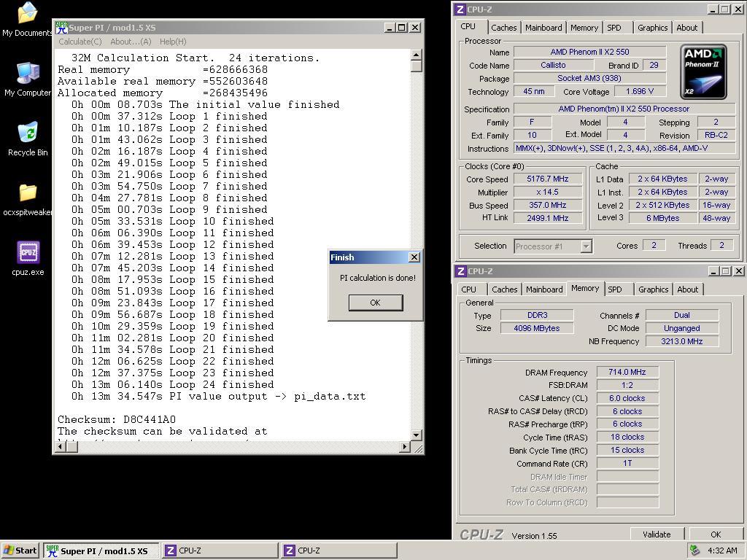Open the About...(A) menu in Super PI
The image size is (747, 560).
(x=131, y=42)
